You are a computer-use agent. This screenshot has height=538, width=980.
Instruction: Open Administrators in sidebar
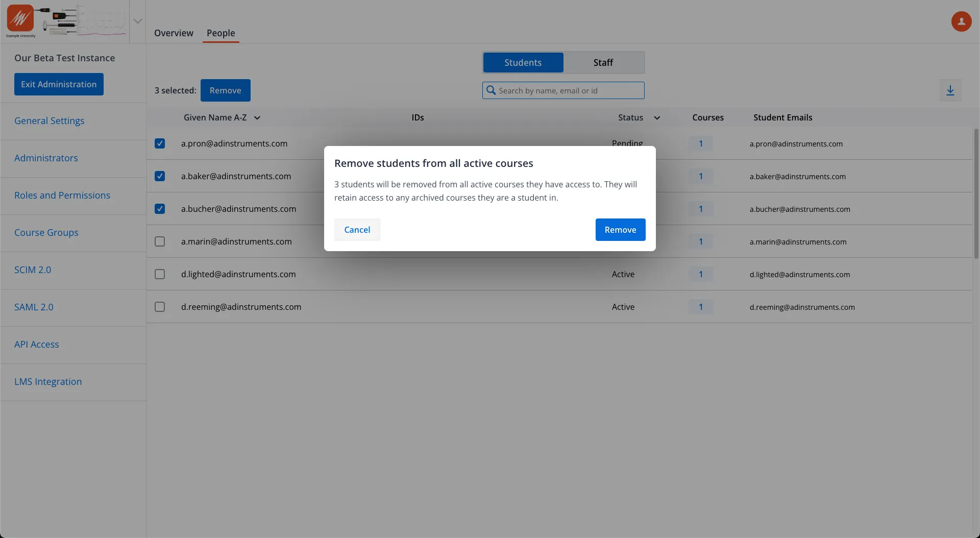pyautogui.click(x=46, y=158)
